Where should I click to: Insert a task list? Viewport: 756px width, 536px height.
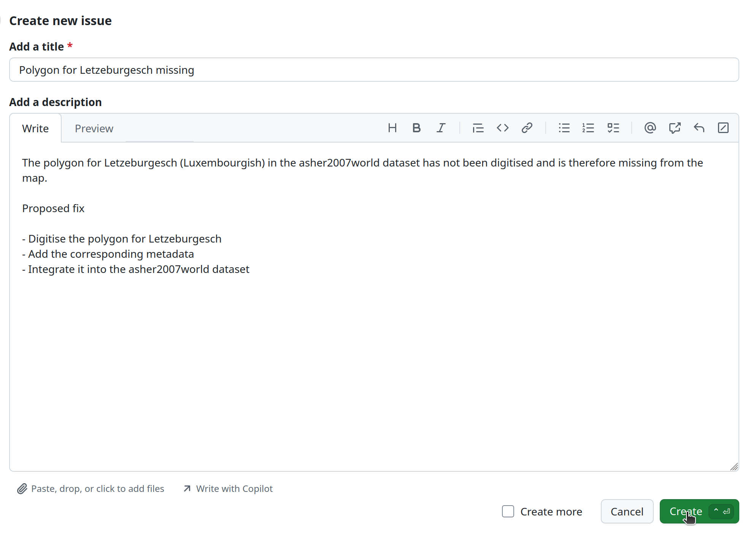(613, 128)
